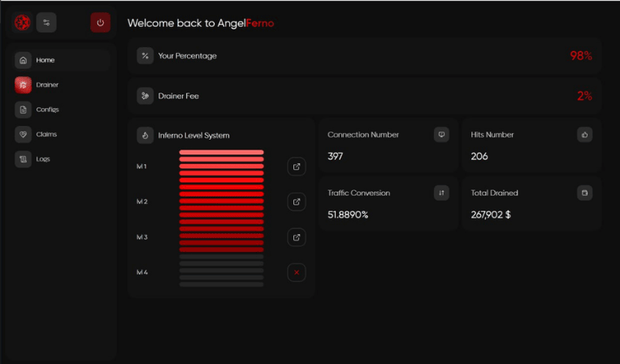Viewport: 620px width, 364px height.
Task: Click the level 4 row label
Action: pos(142,272)
